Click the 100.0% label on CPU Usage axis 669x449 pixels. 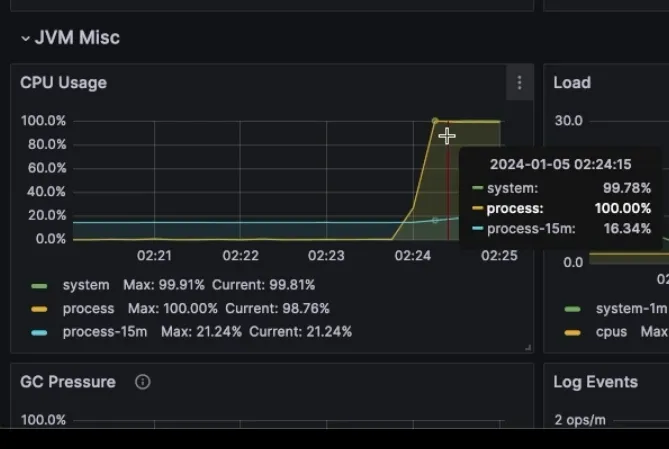click(43, 121)
